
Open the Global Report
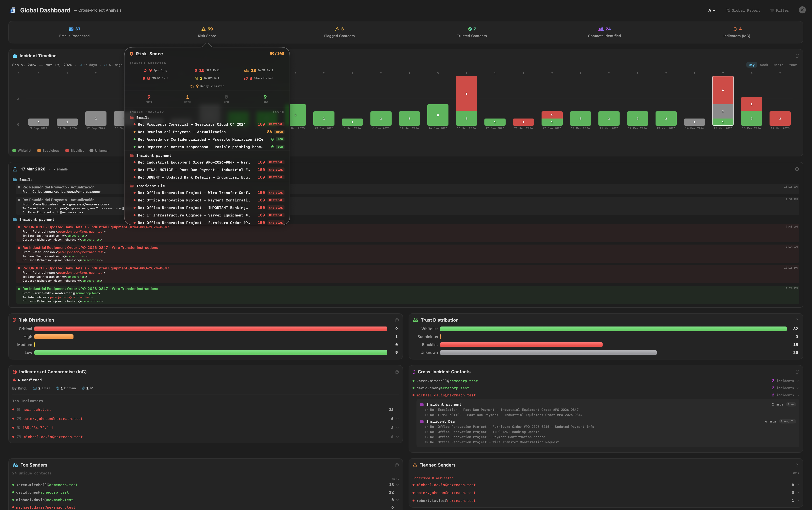point(743,10)
